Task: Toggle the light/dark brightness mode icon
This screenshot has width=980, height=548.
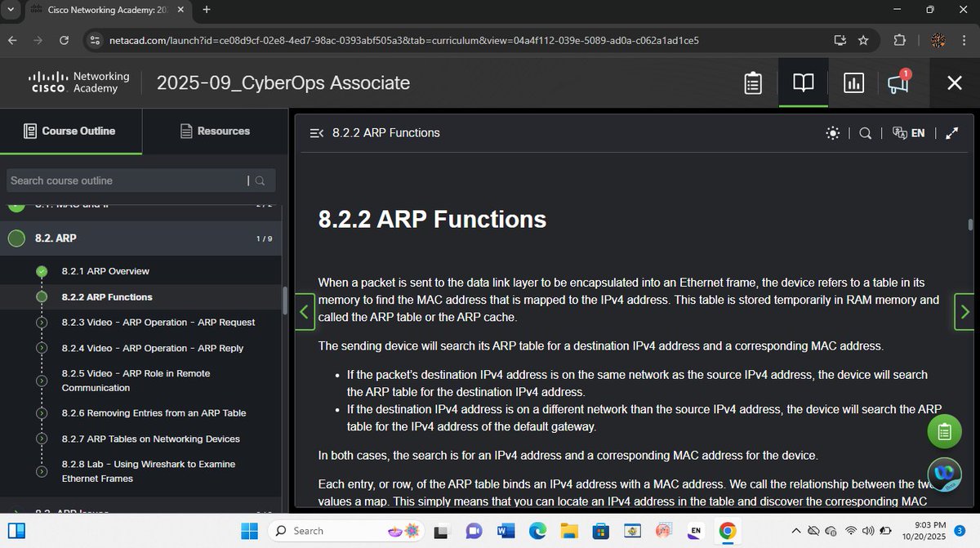Action: 832,133
